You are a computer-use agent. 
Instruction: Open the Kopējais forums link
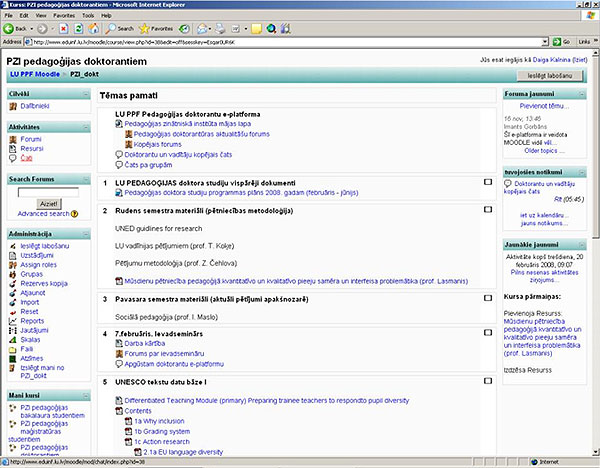[158, 144]
